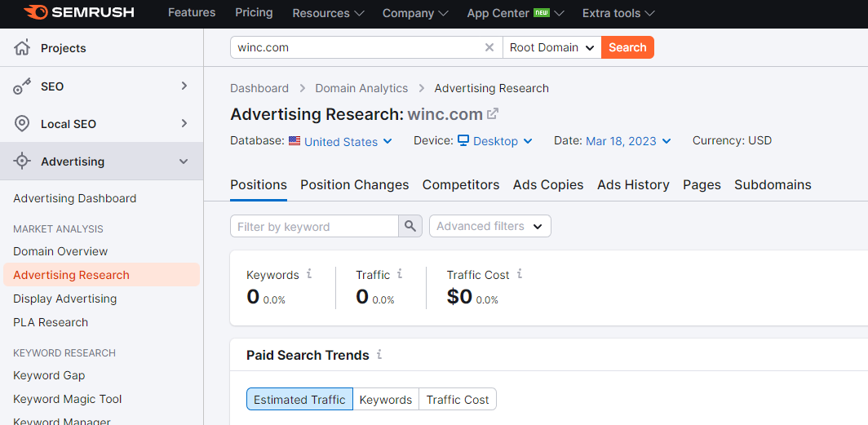Change the Desktop device selector
The width and height of the screenshot is (868, 425).
pyautogui.click(x=495, y=141)
